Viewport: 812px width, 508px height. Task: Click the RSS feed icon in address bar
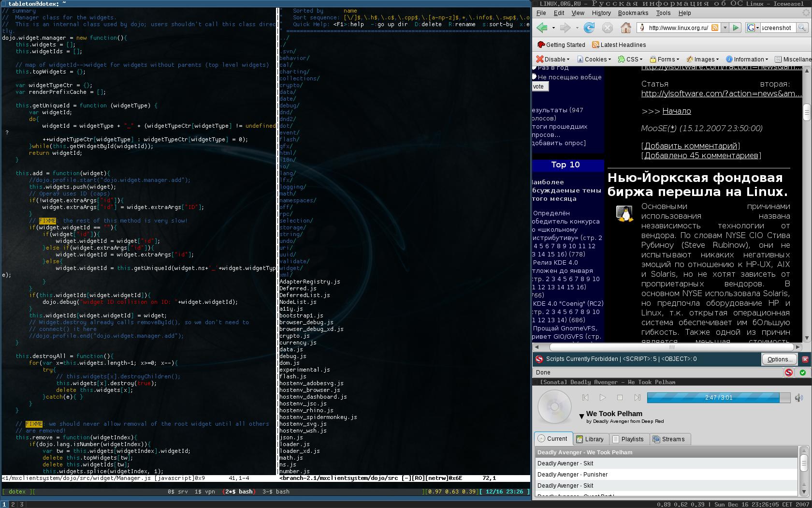715,28
